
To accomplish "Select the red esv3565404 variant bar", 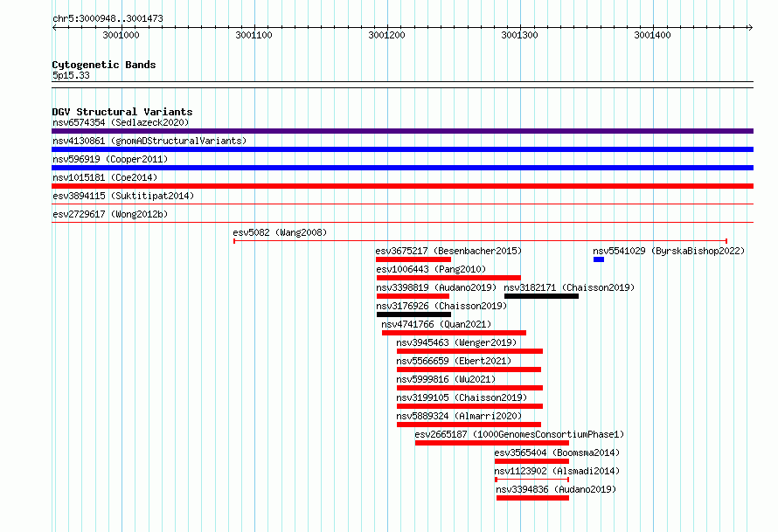I will tap(531, 461).
